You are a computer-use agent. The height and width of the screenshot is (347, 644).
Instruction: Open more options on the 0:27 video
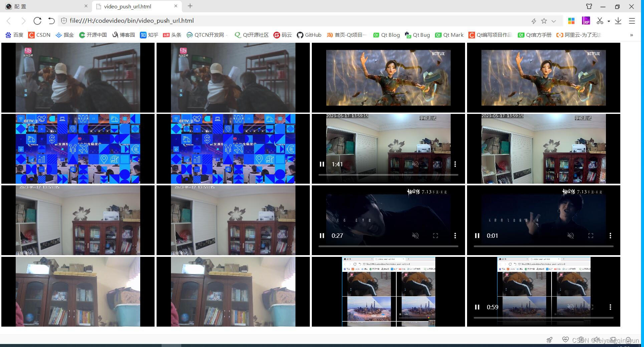tap(455, 235)
